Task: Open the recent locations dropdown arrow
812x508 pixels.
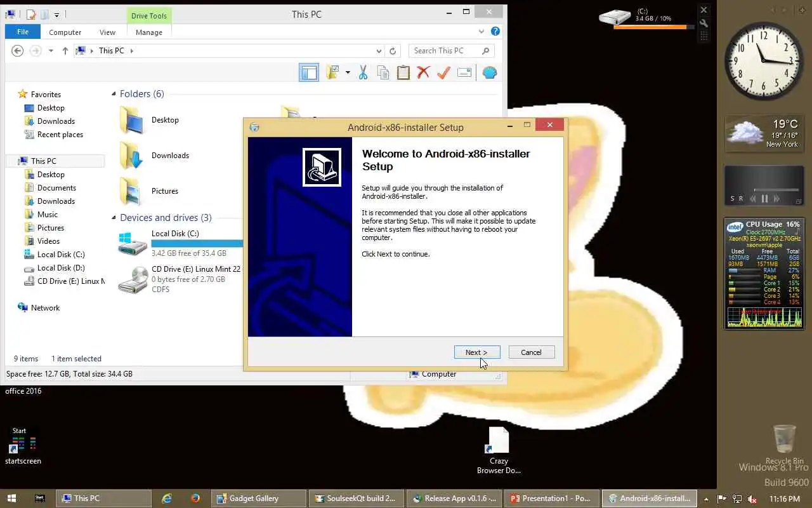Action: [51, 51]
